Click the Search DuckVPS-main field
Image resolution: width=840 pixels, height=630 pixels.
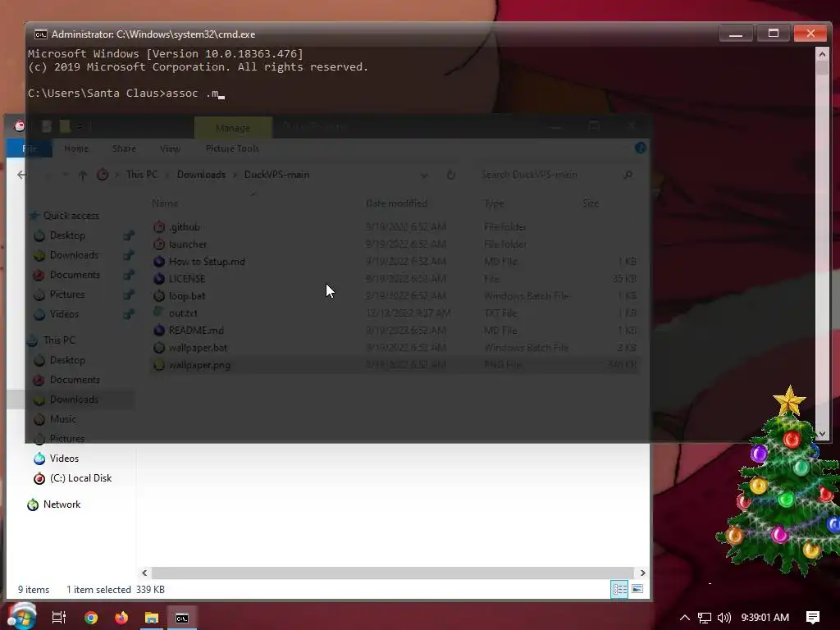552,175
